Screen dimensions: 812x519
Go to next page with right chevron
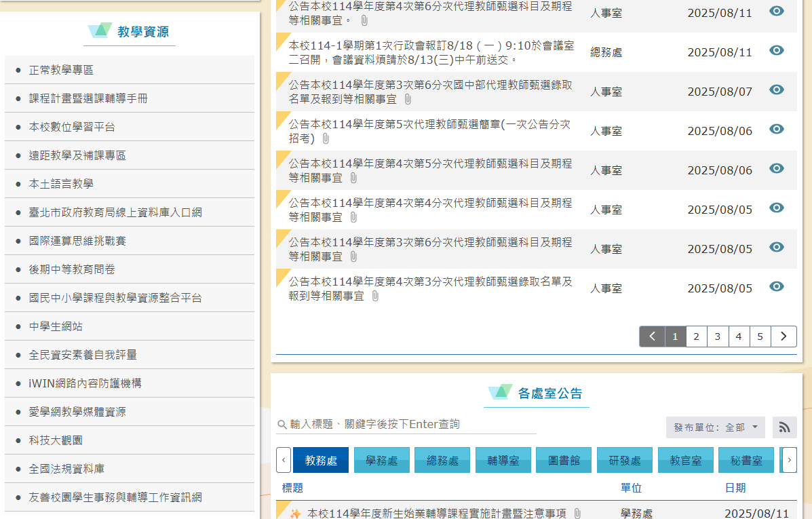784,337
